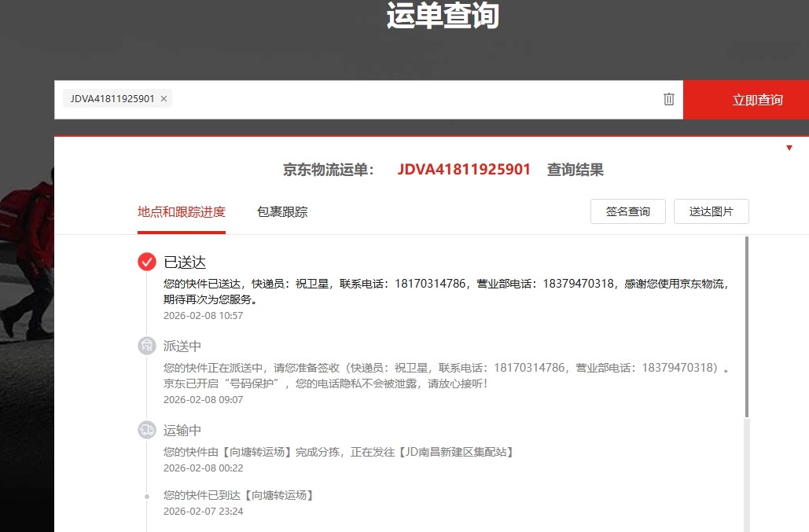Open the 送达图片 button

[711, 211]
